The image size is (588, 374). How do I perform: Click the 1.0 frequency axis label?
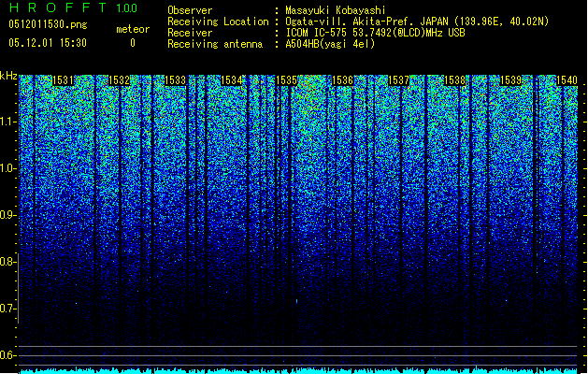(7, 168)
